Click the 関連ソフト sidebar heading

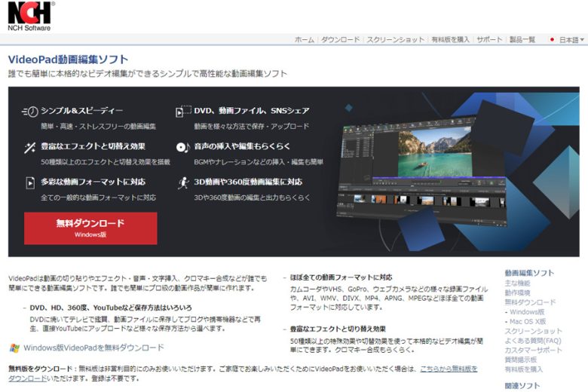point(522,386)
